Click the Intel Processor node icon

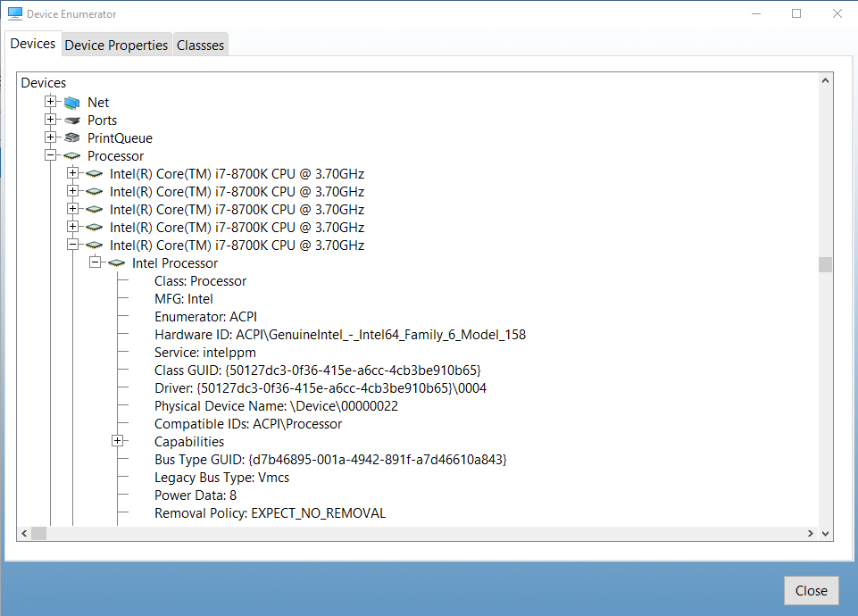(x=117, y=263)
